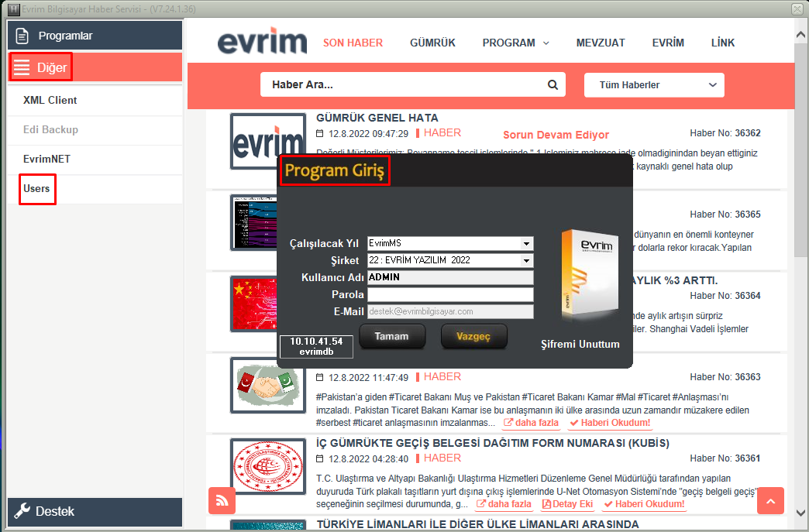809x532 pixels.
Task: Click the search magnifier icon
Action: point(553,85)
